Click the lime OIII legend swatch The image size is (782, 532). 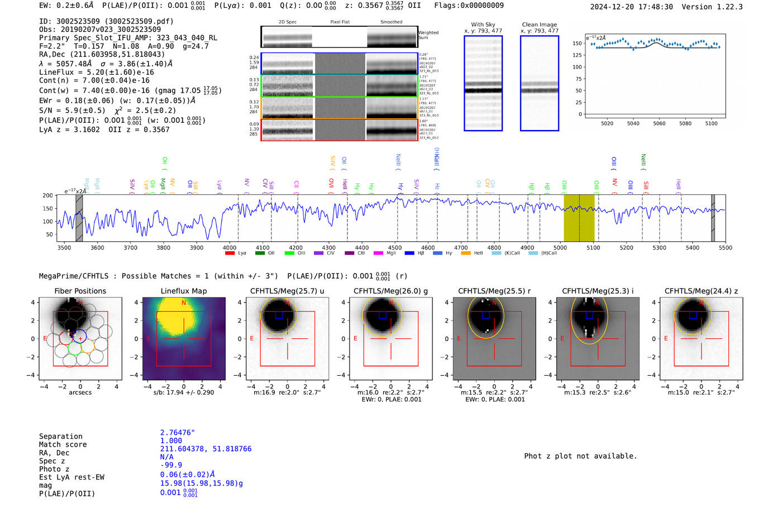click(x=289, y=253)
